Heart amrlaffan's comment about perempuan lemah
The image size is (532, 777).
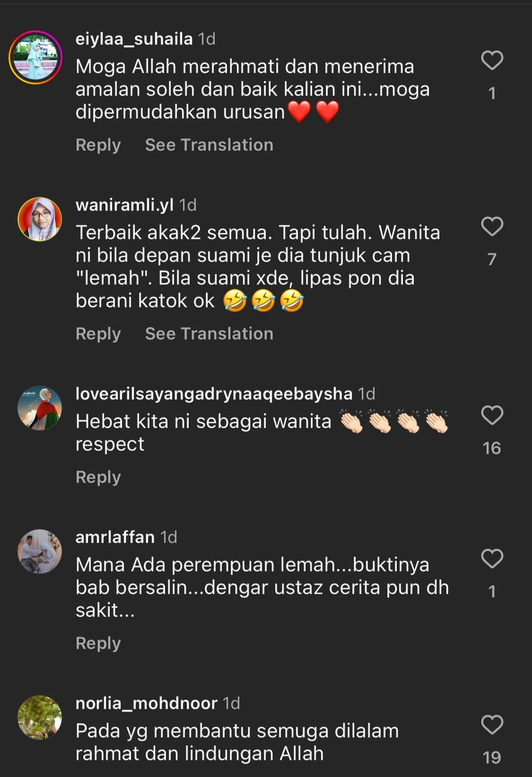492,558
